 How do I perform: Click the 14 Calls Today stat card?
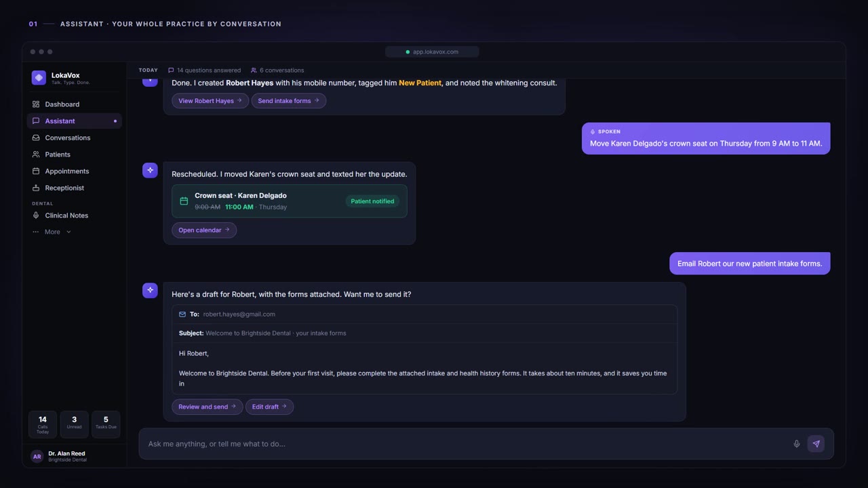pyautogui.click(x=43, y=424)
